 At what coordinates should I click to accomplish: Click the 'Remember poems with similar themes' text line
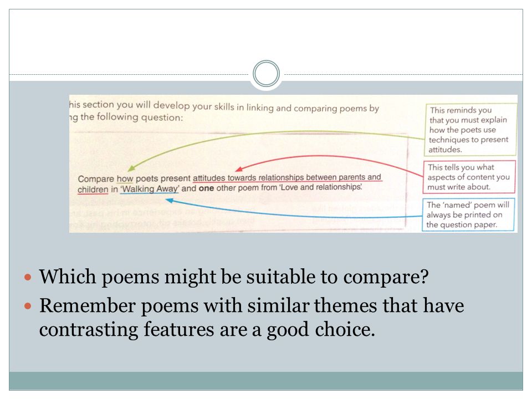(x=252, y=305)
